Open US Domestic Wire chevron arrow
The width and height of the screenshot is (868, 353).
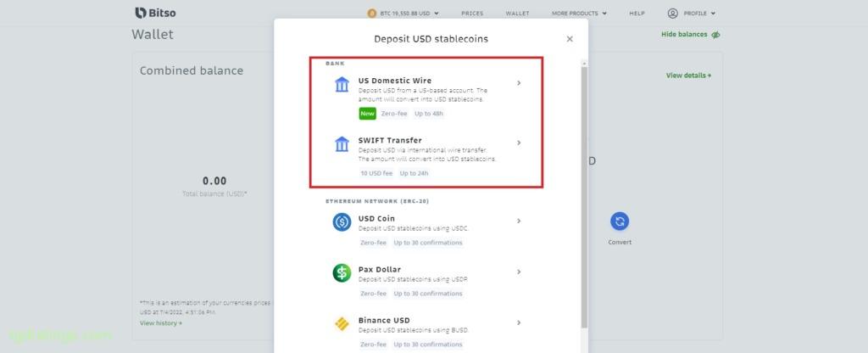519,83
